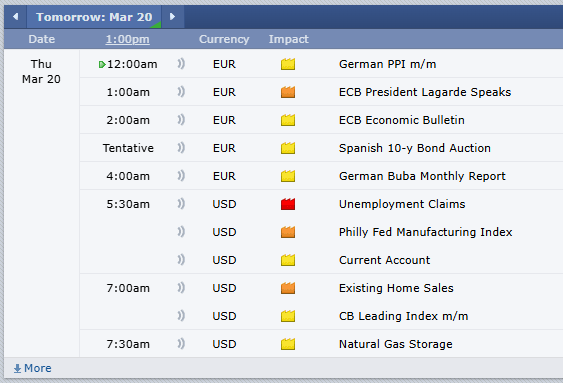This screenshot has height=383, width=563.
Task: Expand more events with More link
Action: point(32,368)
